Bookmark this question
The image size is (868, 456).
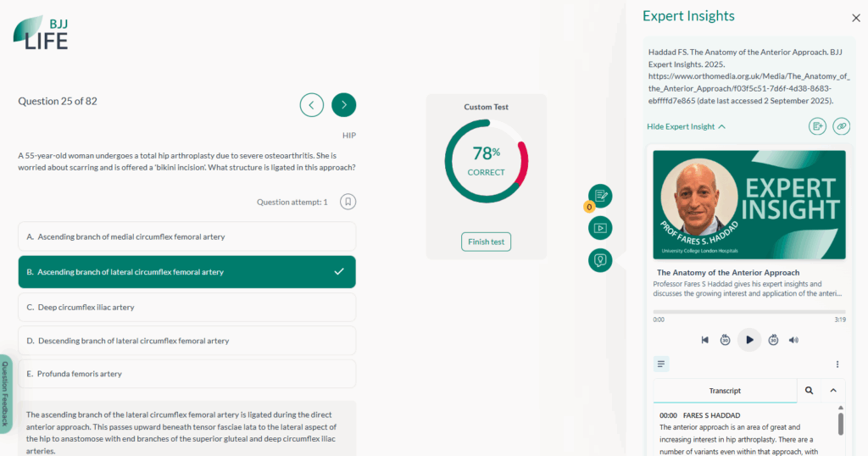click(x=348, y=202)
